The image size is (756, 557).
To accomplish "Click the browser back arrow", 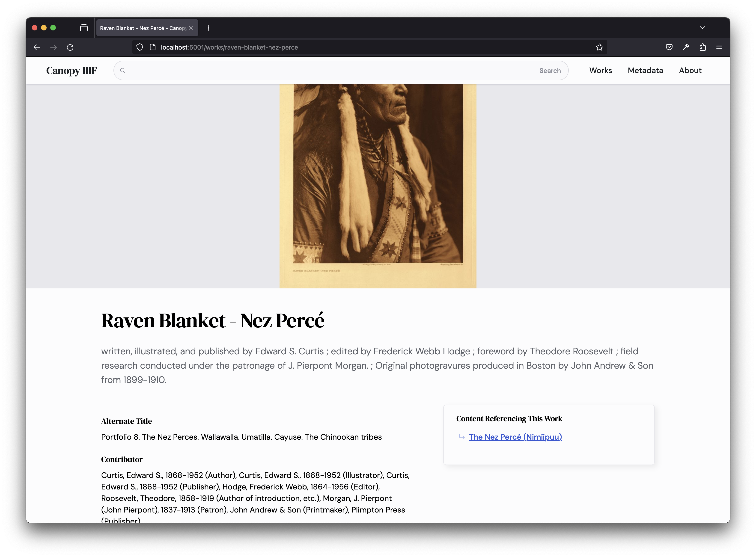I will coord(37,47).
